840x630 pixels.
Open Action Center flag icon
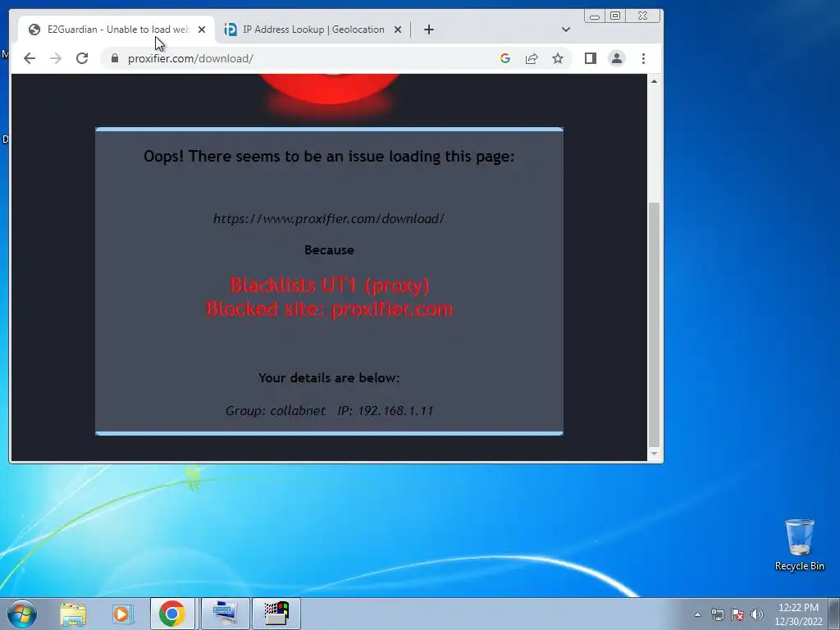pyautogui.click(x=737, y=614)
